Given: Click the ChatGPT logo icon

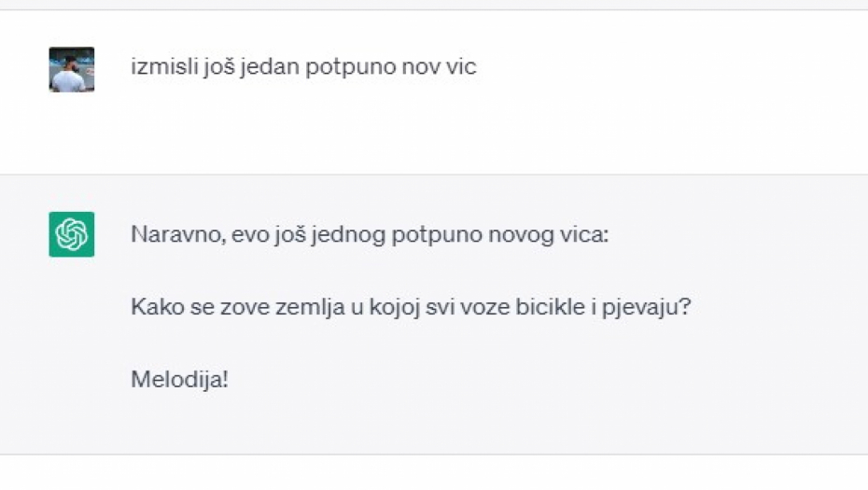Looking at the screenshot, I should tap(72, 234).
